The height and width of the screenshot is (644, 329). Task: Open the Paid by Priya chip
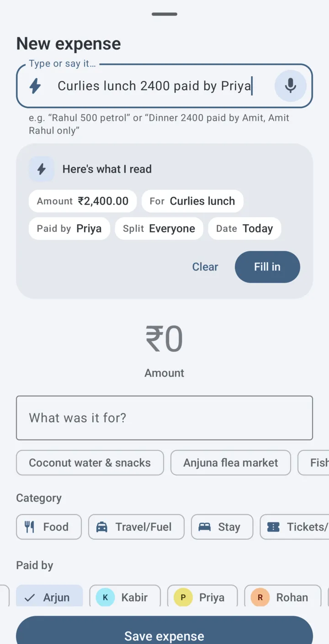(69, 228)
